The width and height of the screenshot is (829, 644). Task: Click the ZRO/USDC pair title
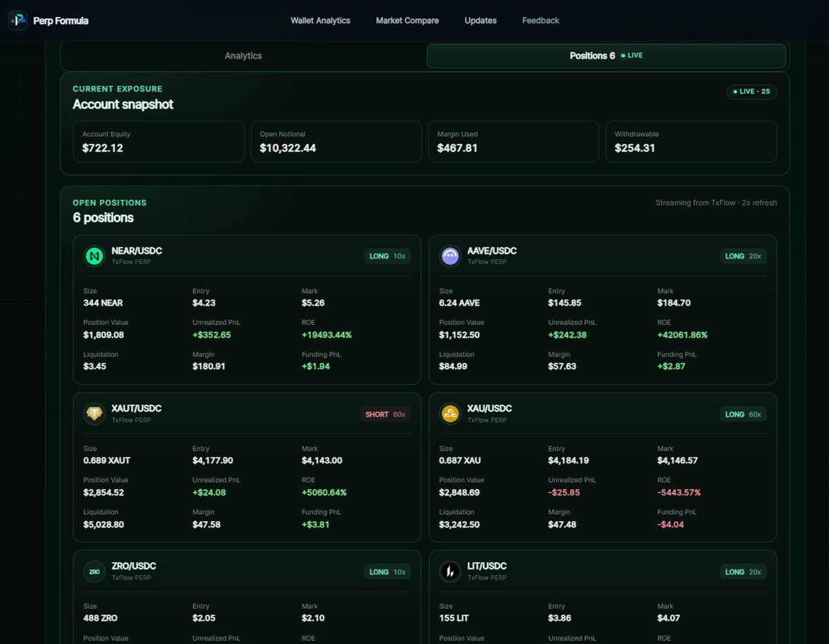(x=133, y=566)
